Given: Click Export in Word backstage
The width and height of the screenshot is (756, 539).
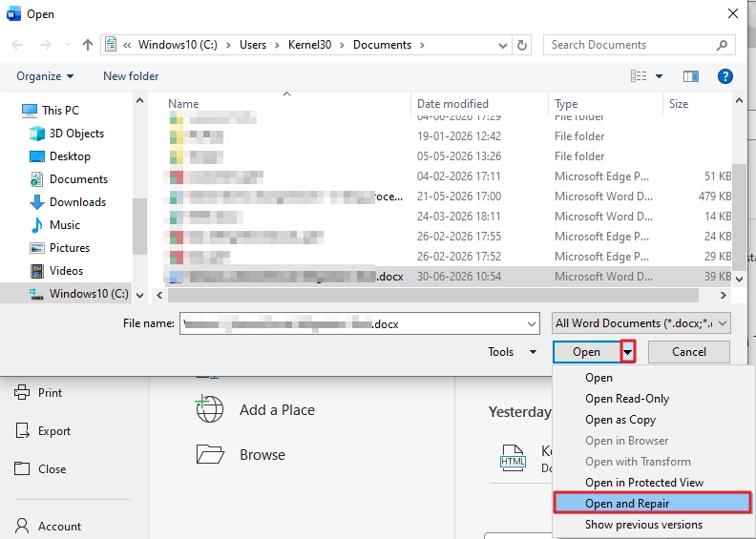Looking at the screenshot, I should (x=43, y=430).
